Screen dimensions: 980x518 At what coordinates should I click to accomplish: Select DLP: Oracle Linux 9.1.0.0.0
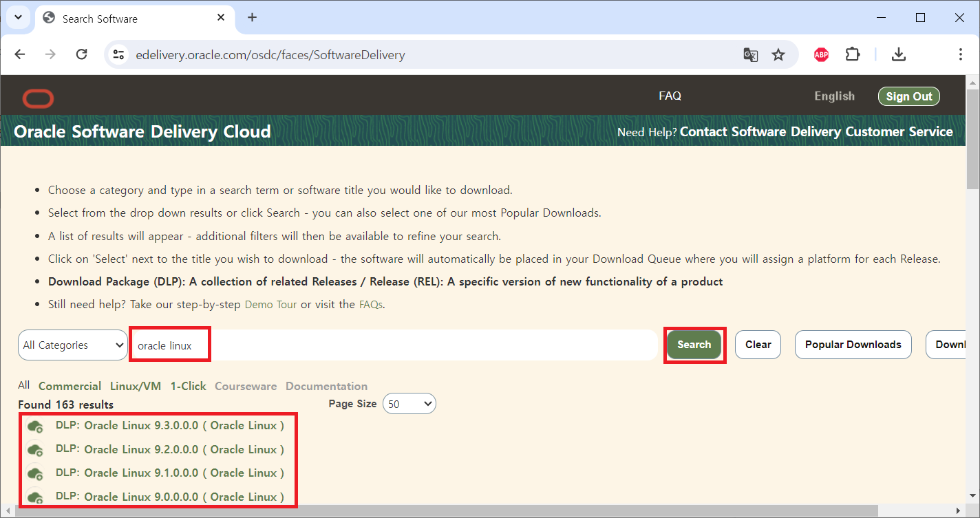coord(170,473)
